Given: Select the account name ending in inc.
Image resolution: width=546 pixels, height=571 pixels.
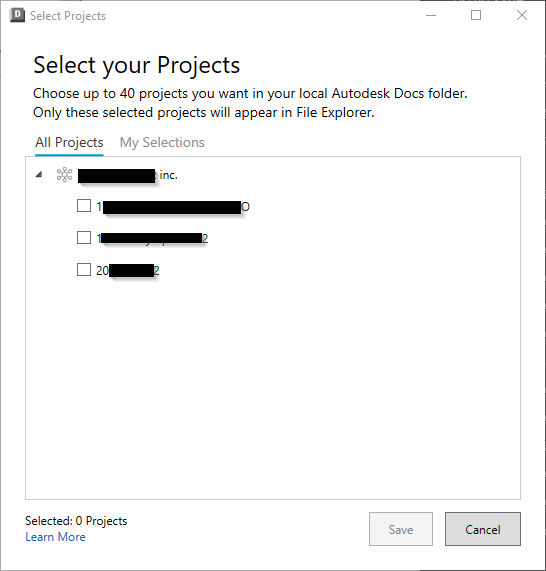Looking at the screenshot, I should 128,175.
